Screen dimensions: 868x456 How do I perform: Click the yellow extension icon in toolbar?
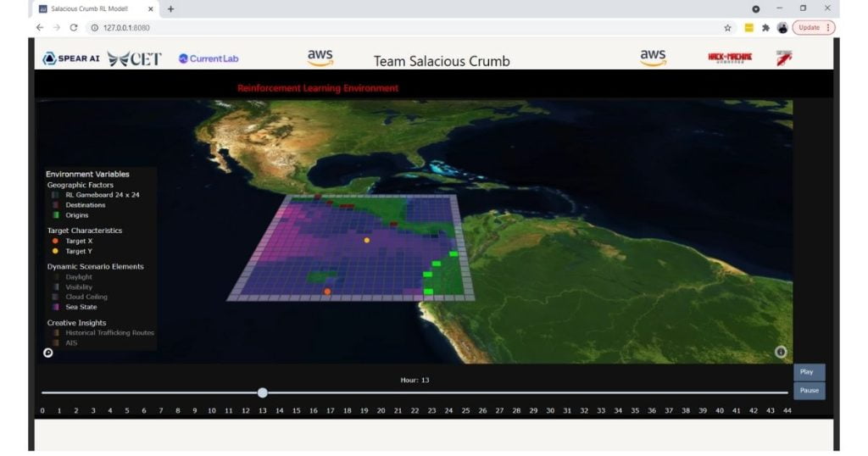[x=749, y=27]
